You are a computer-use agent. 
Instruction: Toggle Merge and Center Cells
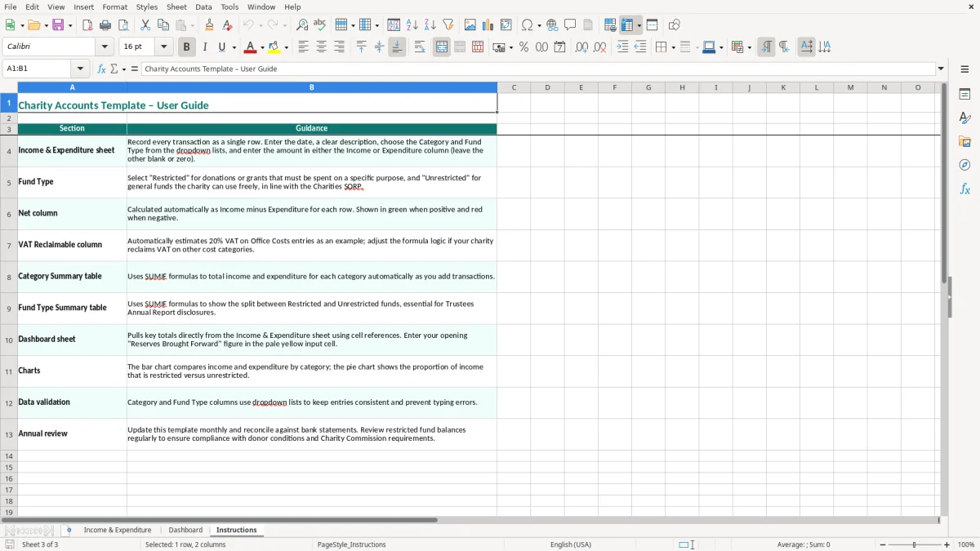pyautogui.click(x=442, y=47)
